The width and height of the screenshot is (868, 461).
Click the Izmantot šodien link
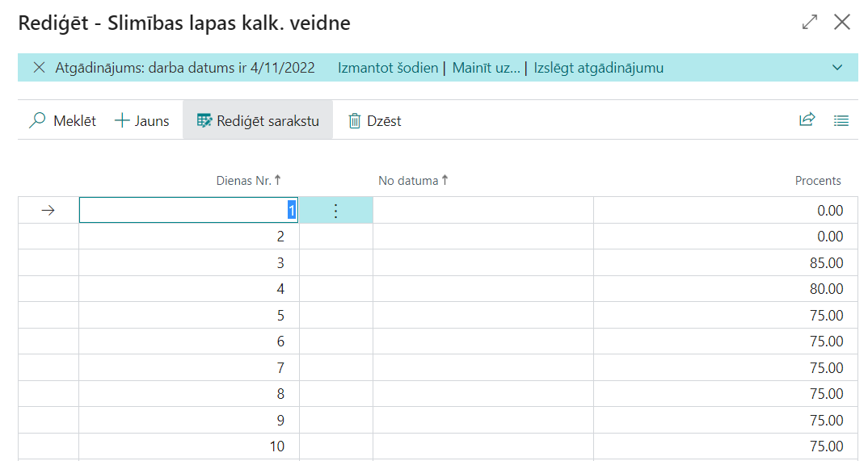(388, 68)
